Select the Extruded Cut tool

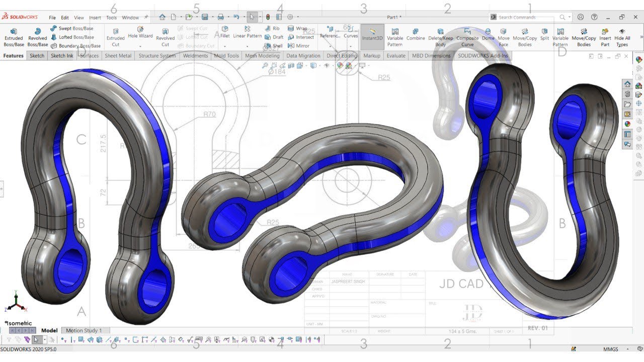coord(116,38)
